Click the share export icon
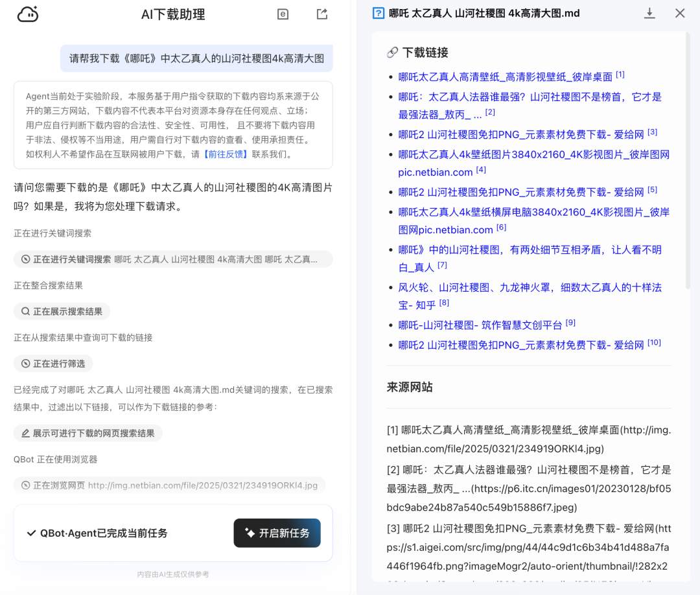 point(321,14)
